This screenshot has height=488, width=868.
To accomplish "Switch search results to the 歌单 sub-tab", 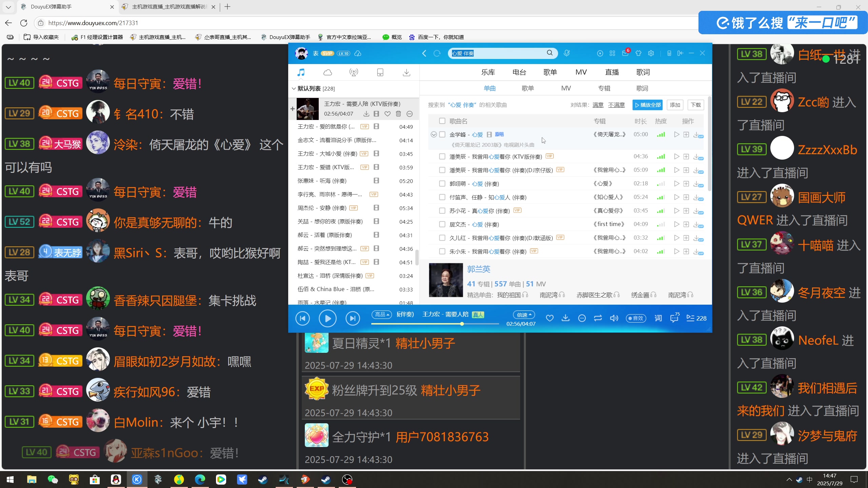I will pyautogui.click(x=528, y=88).
